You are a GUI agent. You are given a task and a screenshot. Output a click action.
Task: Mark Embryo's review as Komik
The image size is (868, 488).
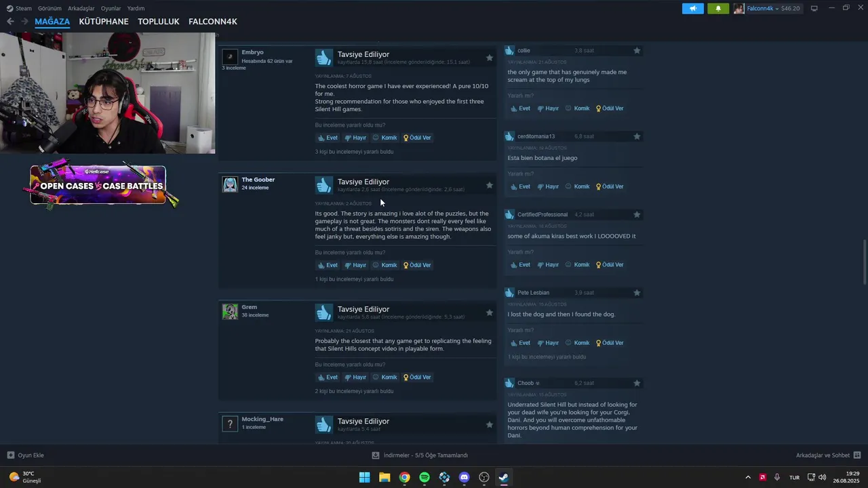384,138
